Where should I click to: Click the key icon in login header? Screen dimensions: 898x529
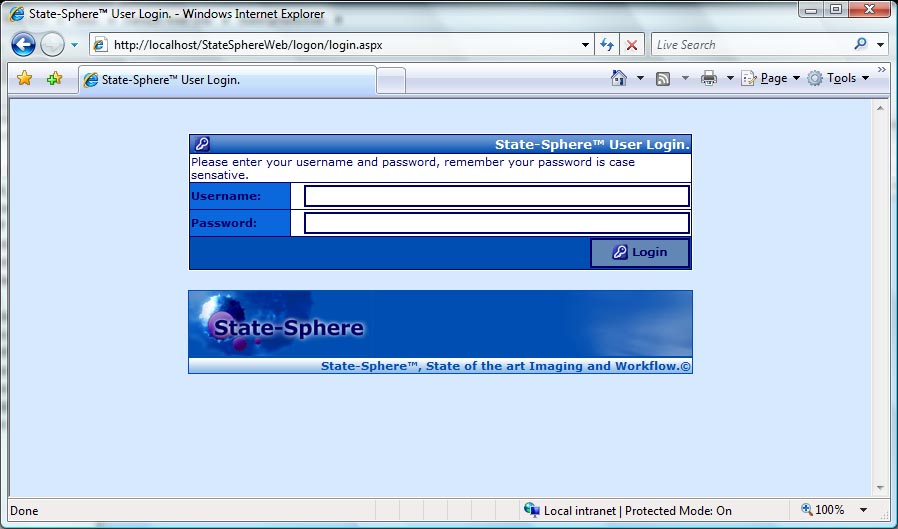click(202, 144)
